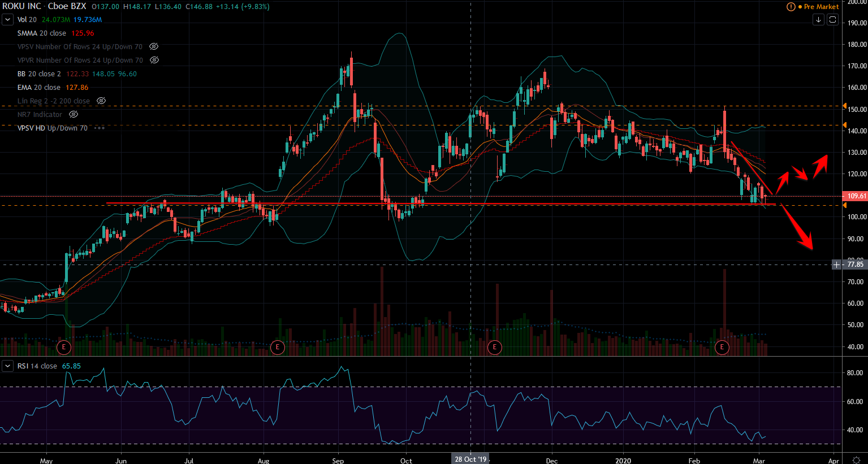The height and width of the screenshot is (464, 868).
Task: Click the earnings marker near November
Action: [x=494, y=346]
